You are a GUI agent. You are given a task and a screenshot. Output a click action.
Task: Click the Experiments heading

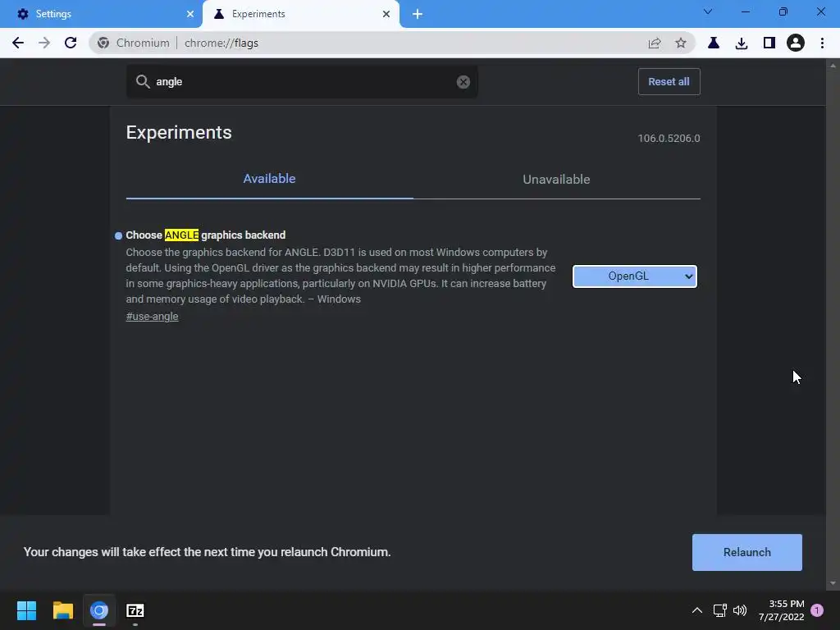tap(179, 132)
